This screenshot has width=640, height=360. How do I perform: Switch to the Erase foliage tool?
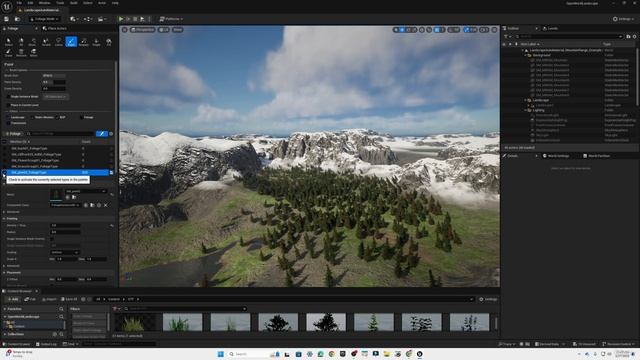9,53
